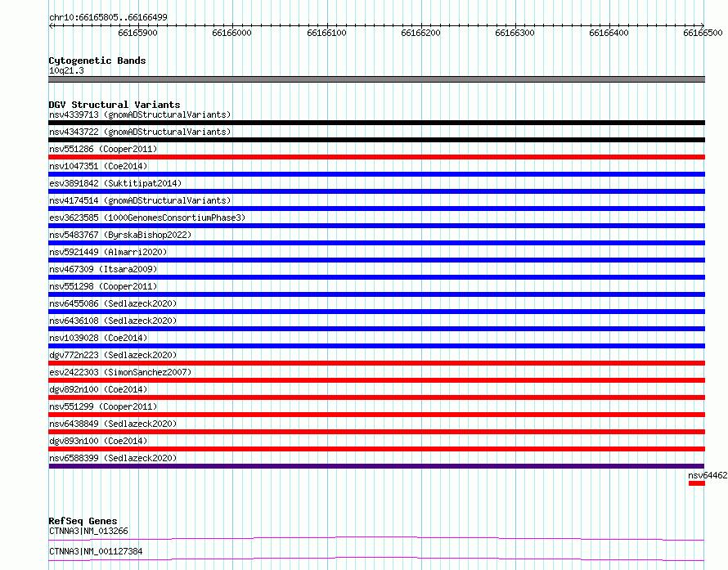This screenshot has width=728, height=570.
Task: Click the blue bar under nsv551298
Action: (x=376, y=294)
